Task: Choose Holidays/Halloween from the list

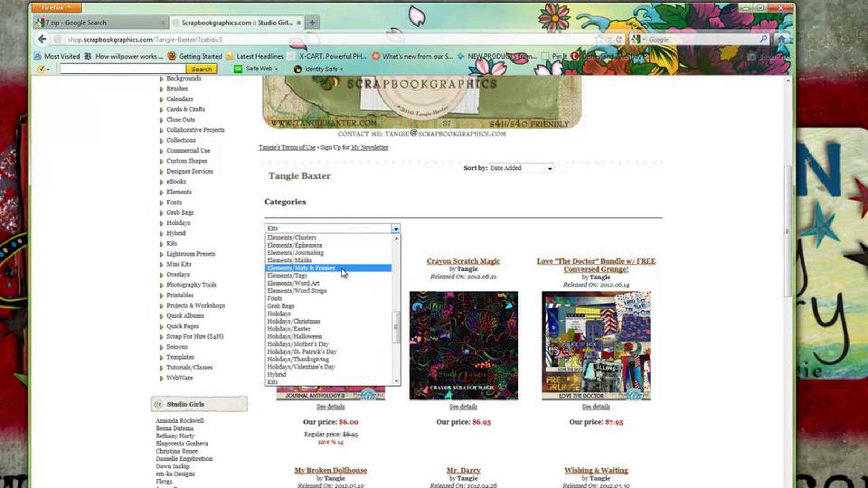Action: (x=294, y=336)
